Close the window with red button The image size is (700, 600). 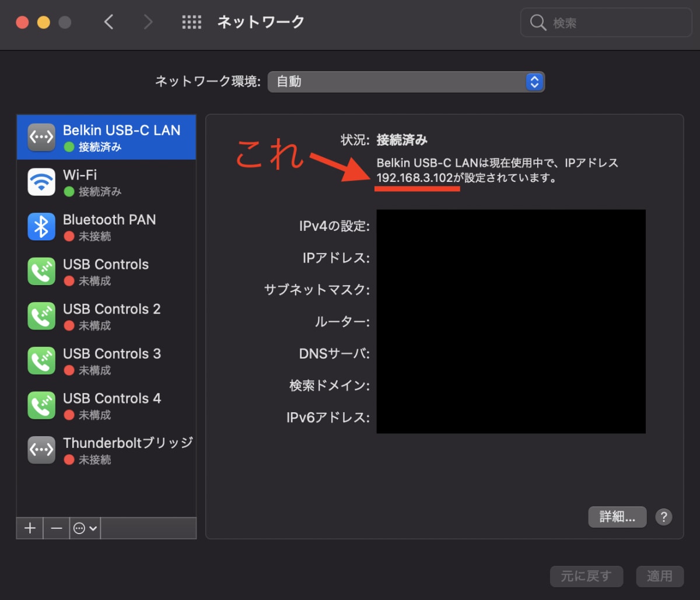click(22, 23)
